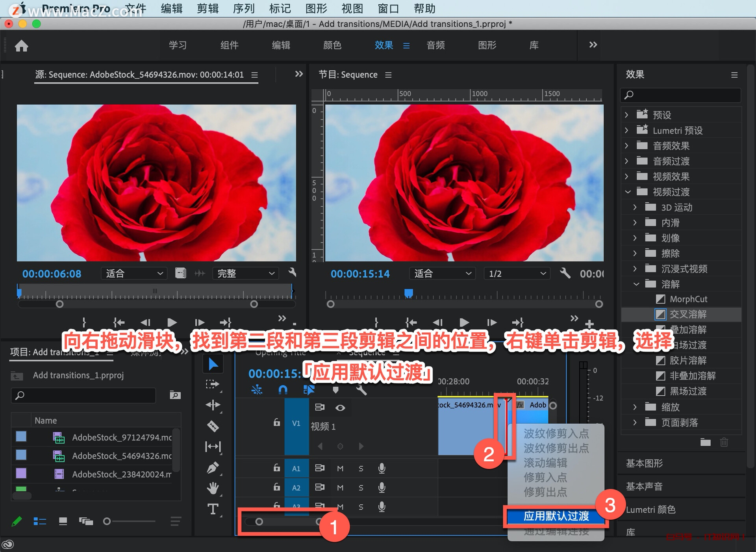Collapse the 视频过渡 folder
This screenshot has height=552, width=756.
628,192
